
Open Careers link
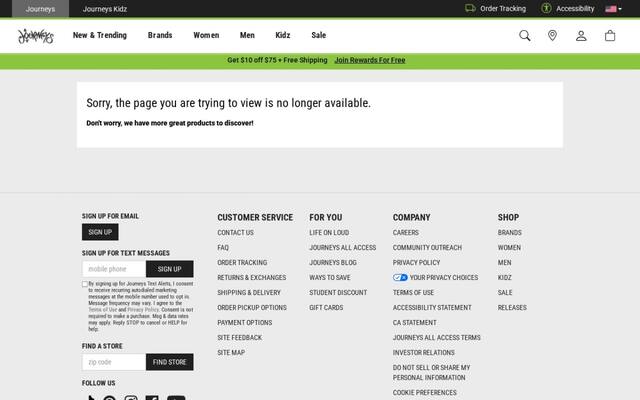click(x=406, y=233)
